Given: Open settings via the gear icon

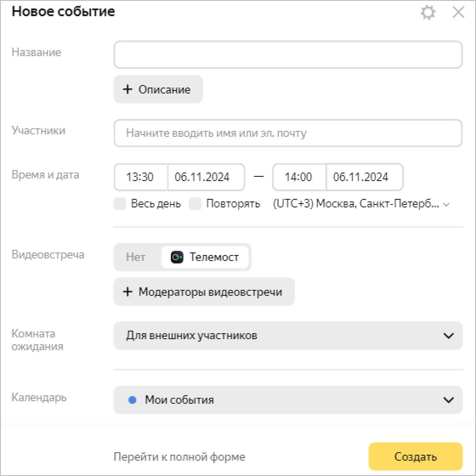Looking at the screenshot, I should click(428, 13).
